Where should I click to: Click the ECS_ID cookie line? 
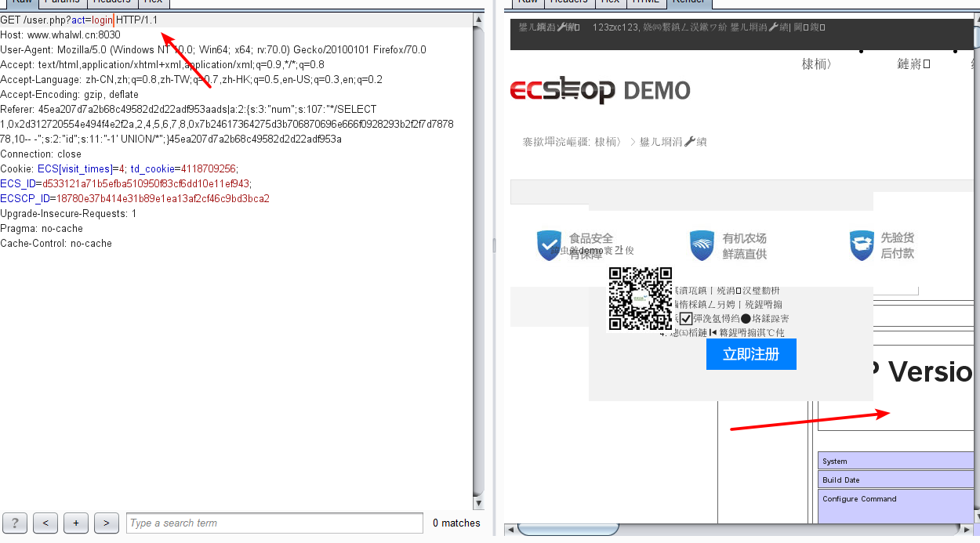point(125,183)
